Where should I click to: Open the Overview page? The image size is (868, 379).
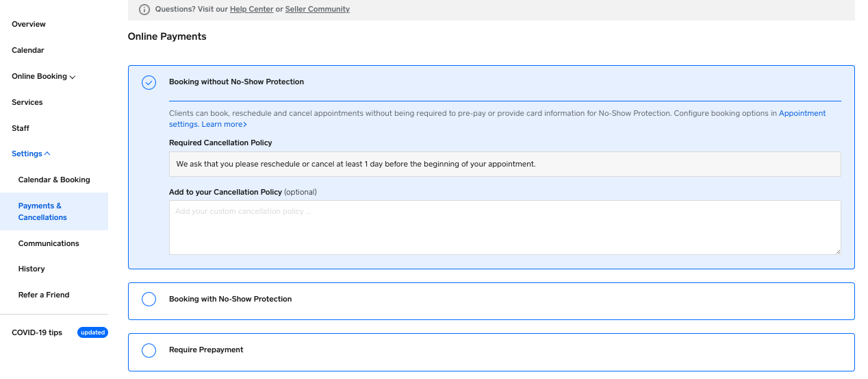pyautogui.click(x=29, y=25)
